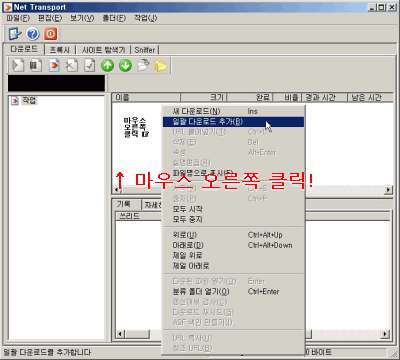Click the delete job icon with X
This screenshot has width=400, height=360.
tap(72, 65)
